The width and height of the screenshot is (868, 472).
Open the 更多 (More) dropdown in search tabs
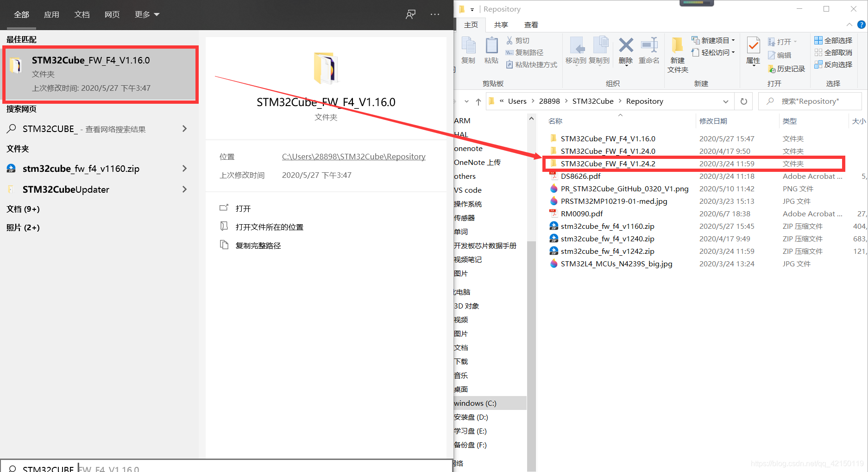point(147,14)
